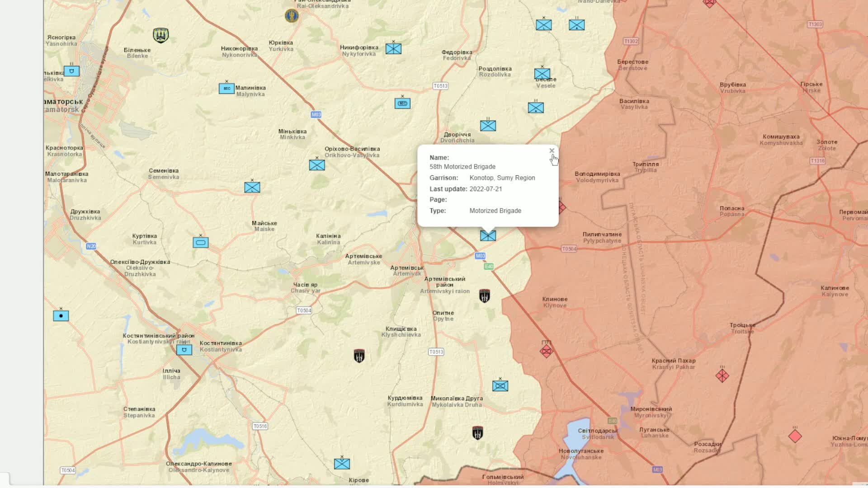Click the unit marker above Dvorichchia

[488, 125]
